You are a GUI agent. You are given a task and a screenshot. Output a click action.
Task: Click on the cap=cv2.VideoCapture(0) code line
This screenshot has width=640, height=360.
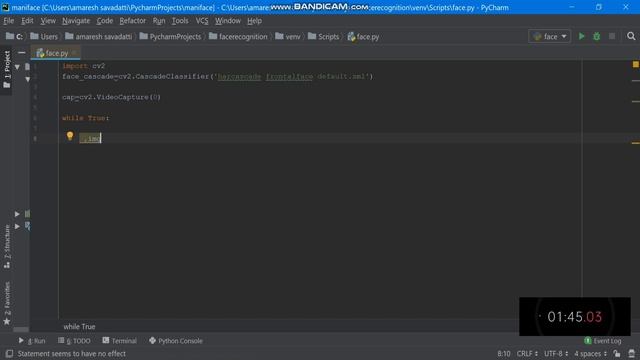[x=111, y=97]
